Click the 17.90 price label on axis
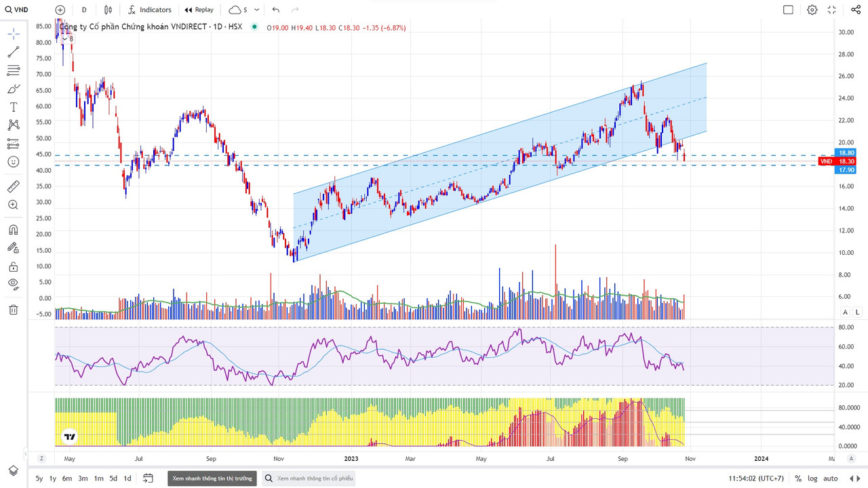The image size is (868, 488). click(846, 170)
